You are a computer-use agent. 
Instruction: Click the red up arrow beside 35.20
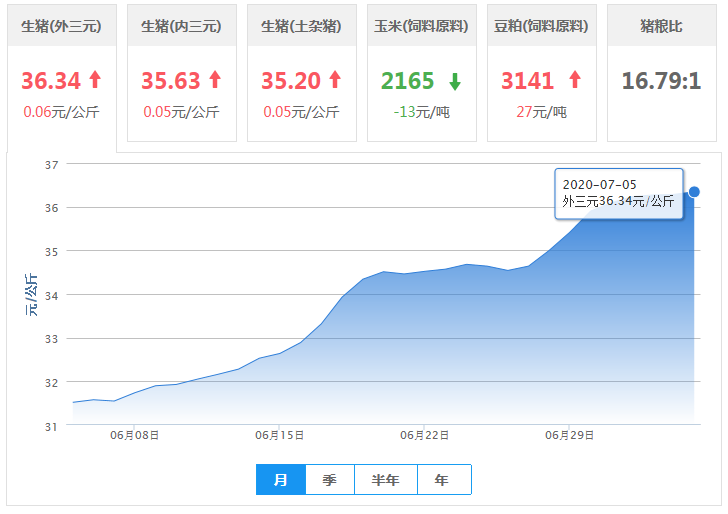pyautogui.click(x=334, y=80)
